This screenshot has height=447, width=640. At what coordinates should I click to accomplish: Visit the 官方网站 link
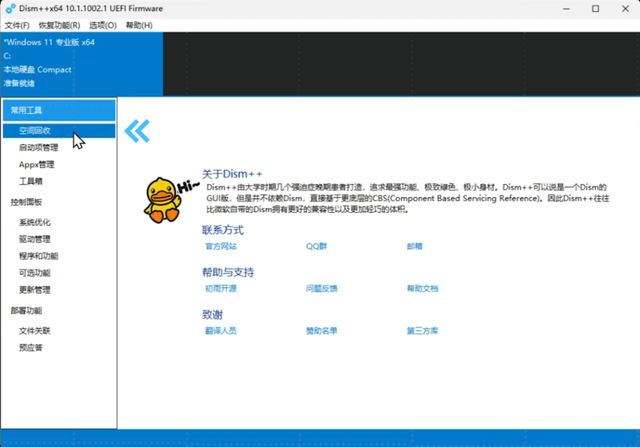point(221,246)
